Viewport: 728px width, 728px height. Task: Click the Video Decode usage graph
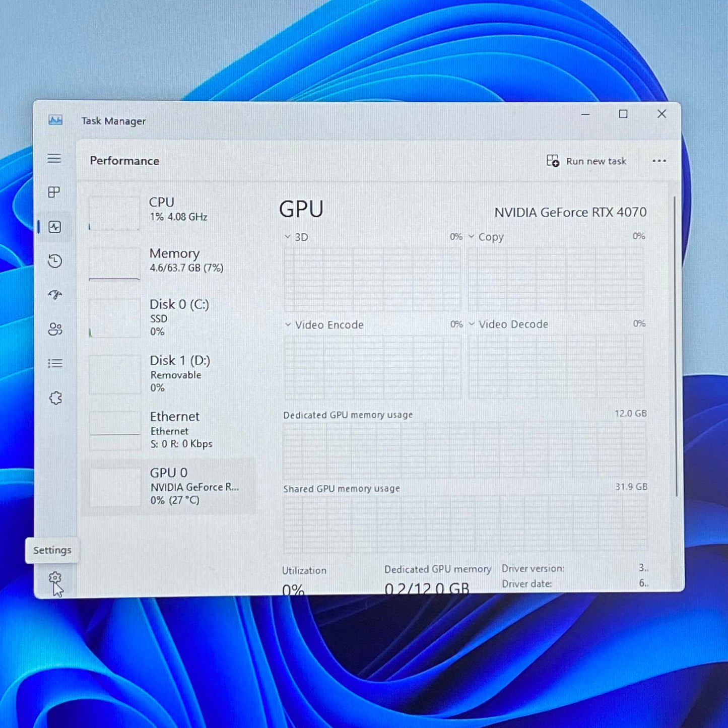click(x=557, y=366)
